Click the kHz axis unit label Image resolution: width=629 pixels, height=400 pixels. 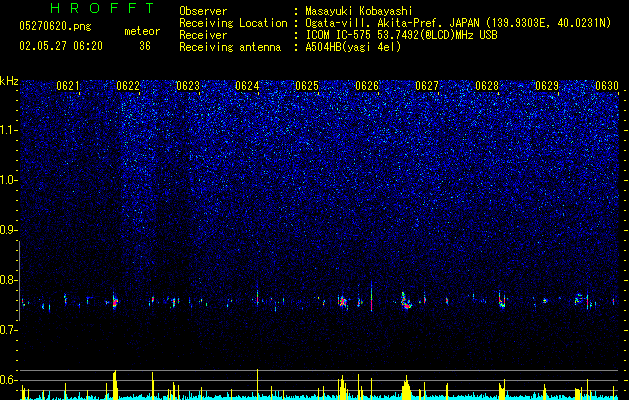point(9,81)
